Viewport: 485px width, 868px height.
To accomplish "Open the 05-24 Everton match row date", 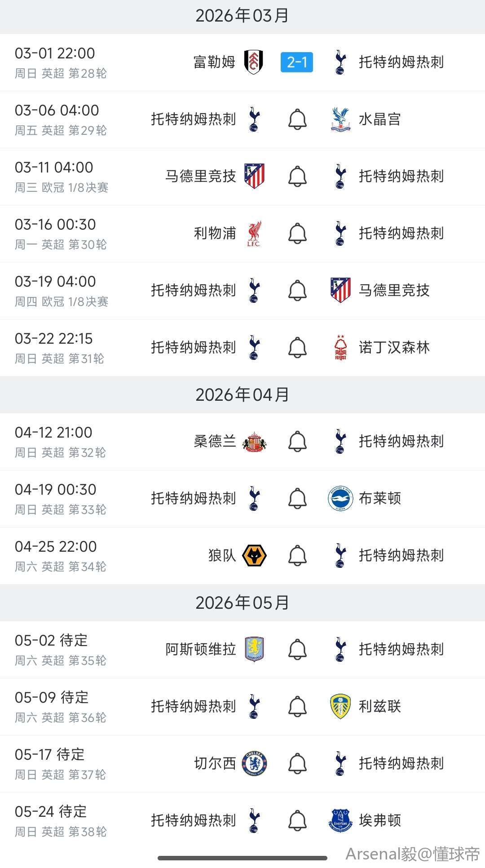I will pos(51,811).
